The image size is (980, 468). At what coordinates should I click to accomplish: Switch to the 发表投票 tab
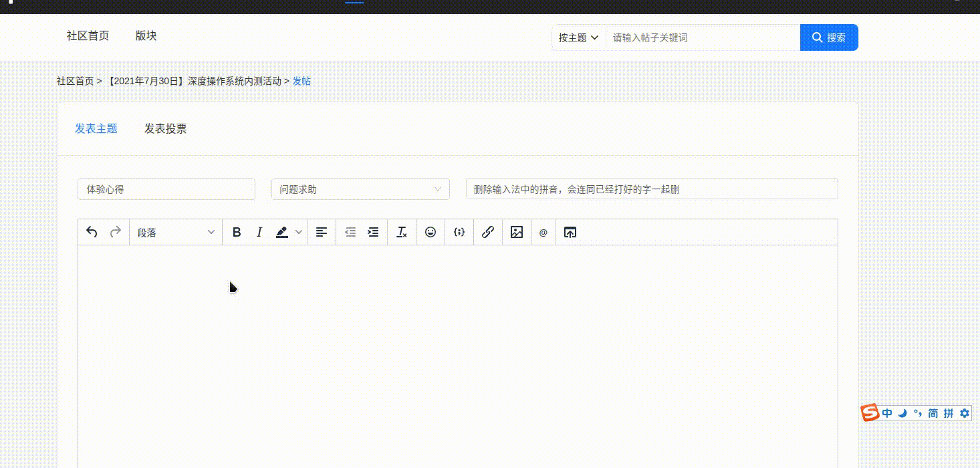[x=165, y=128]
